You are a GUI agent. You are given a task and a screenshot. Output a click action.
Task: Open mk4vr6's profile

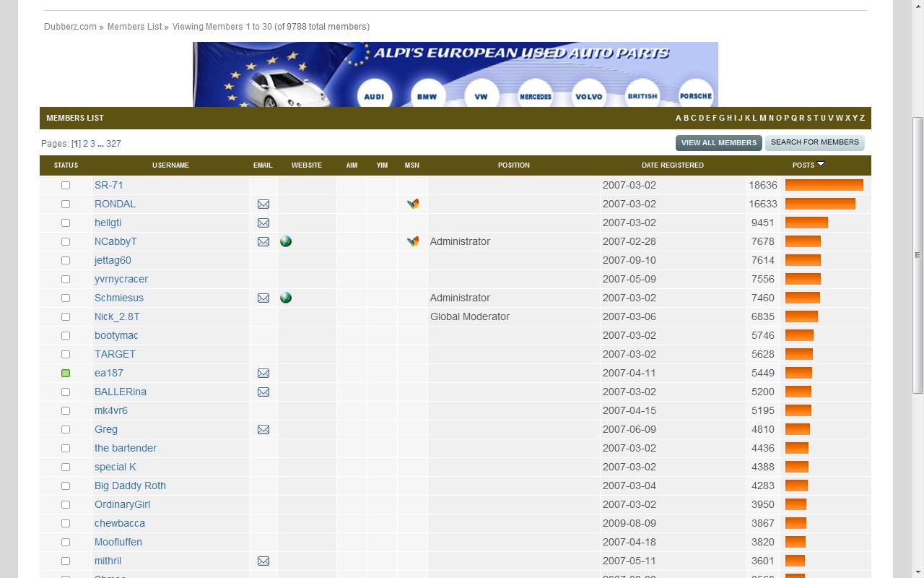111,410
